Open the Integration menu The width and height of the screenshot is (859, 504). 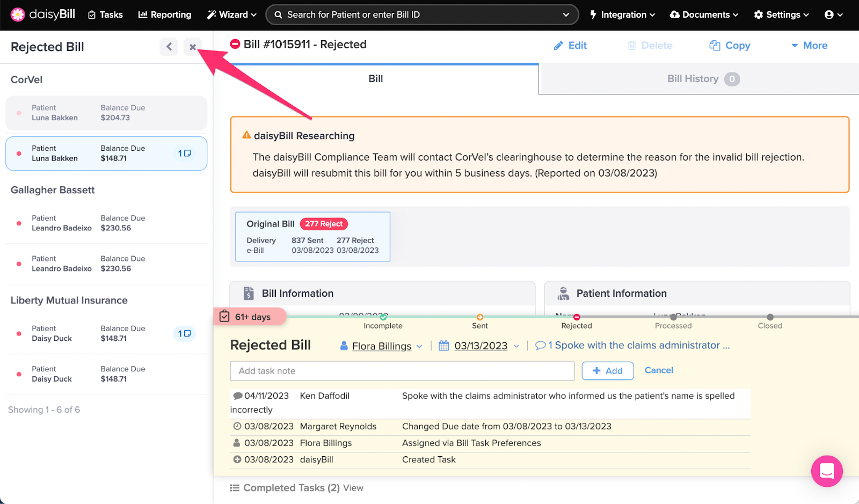point(622,14)
